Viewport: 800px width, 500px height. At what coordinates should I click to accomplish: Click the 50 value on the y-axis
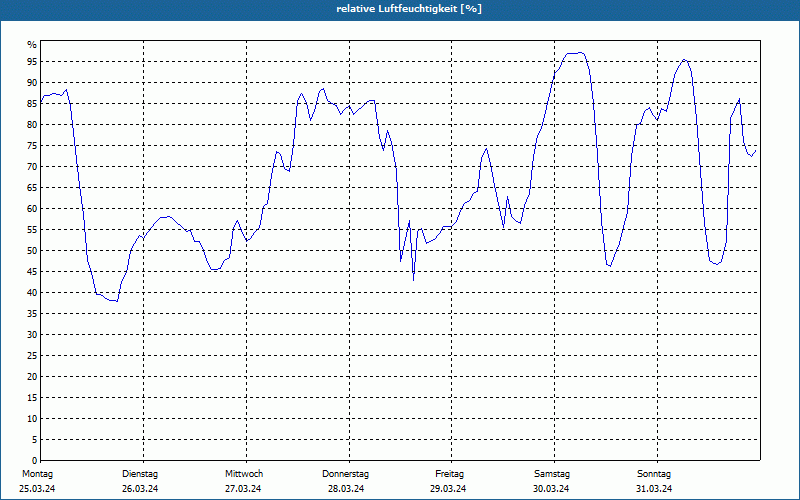pos(32,251)
